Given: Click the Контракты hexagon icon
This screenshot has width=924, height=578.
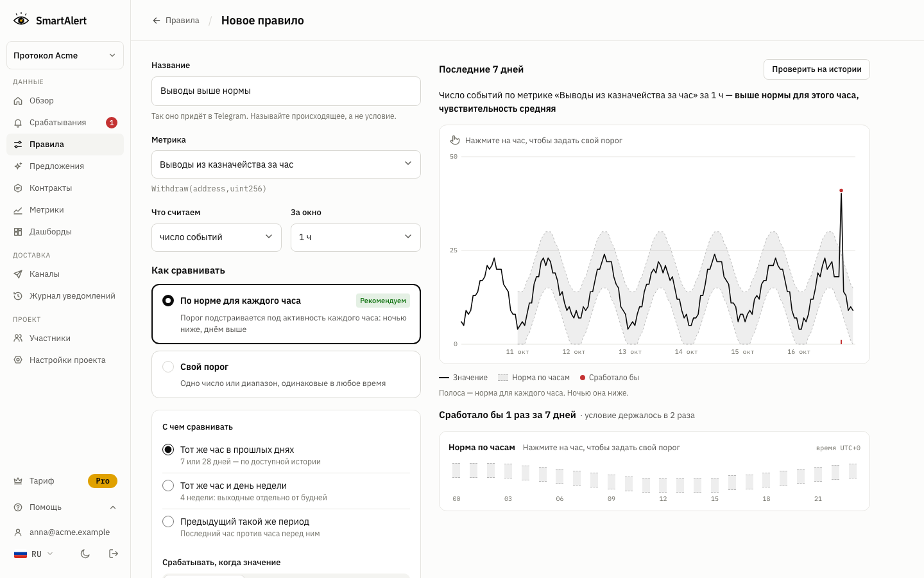Looking at the screenshot, I should pos(18,188).
